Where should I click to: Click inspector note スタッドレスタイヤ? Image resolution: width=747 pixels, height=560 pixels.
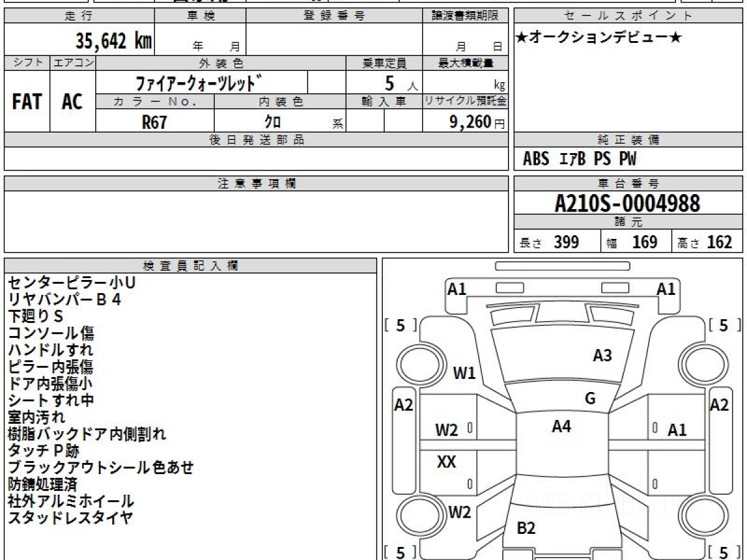[x=70, y=518]
